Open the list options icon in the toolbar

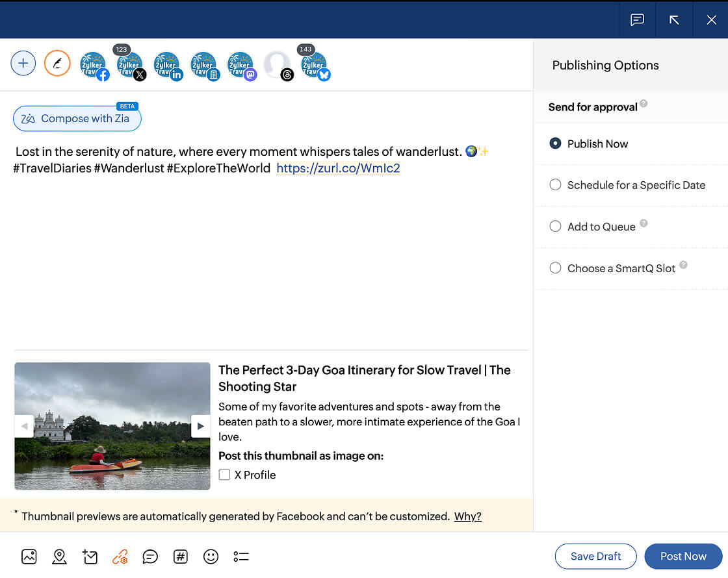pyautogui.click(x=241, y=556)
